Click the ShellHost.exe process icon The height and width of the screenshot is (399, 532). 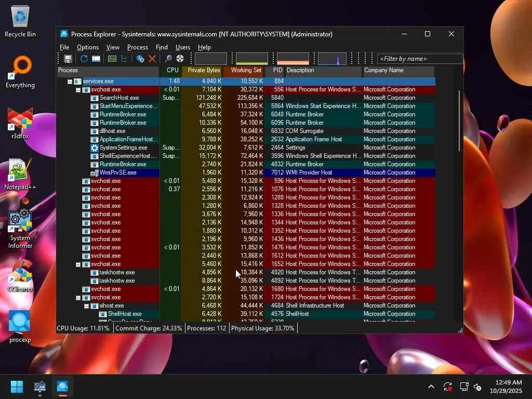[103, 314]
